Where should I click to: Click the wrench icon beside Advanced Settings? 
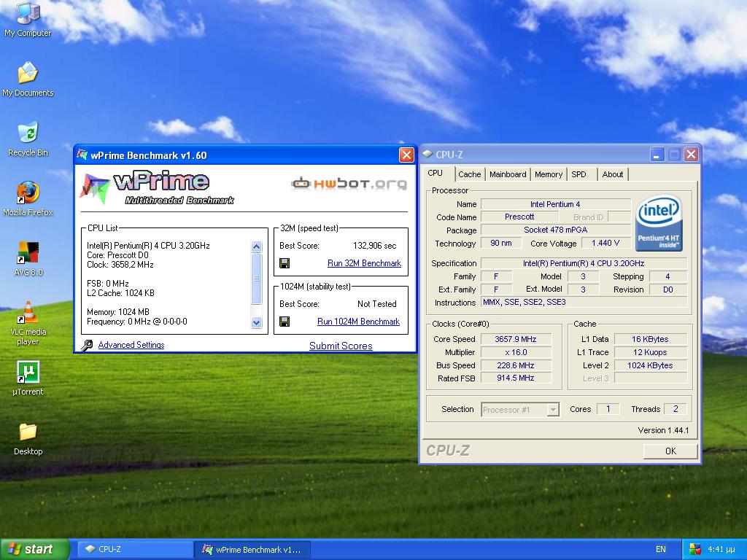[87, 345]
